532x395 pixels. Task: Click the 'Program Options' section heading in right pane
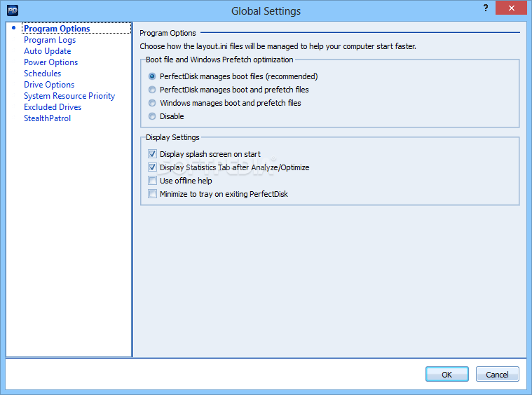168,33
